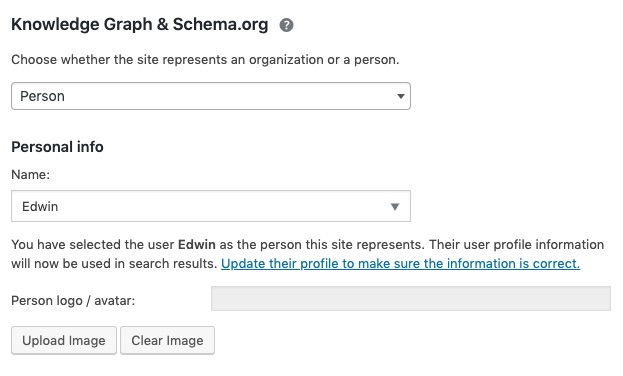The height and width of the screenshot is (376, 623).
Task: Select the 'Person' value text in the dropdown
Action: (x=42, y=96)
